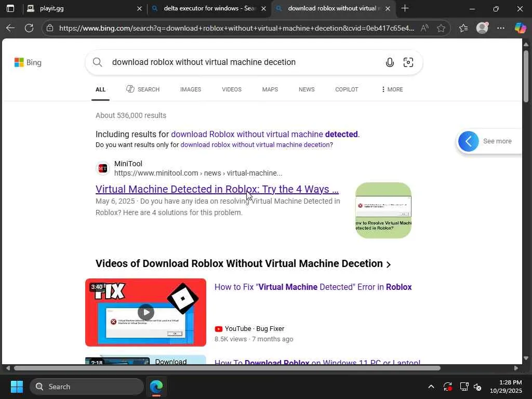Open the corrected 'virtual machine detected' query link
532x399 pixels.
(264, 135)
